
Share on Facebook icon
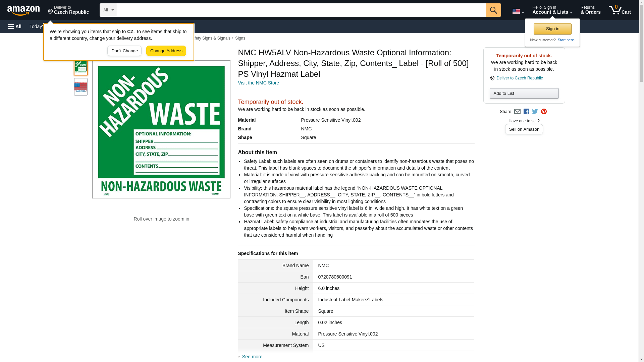pyautogui.click(x=526, y=112)
